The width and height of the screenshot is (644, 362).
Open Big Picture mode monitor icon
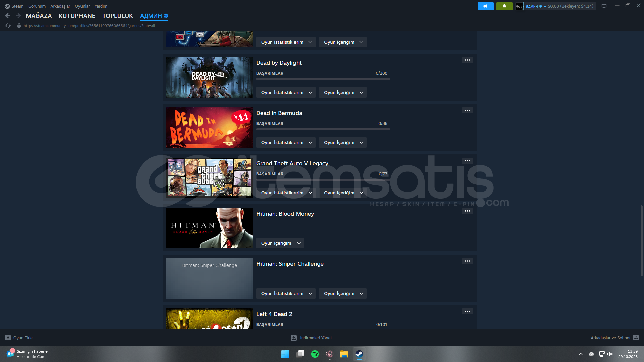(604, 6)
